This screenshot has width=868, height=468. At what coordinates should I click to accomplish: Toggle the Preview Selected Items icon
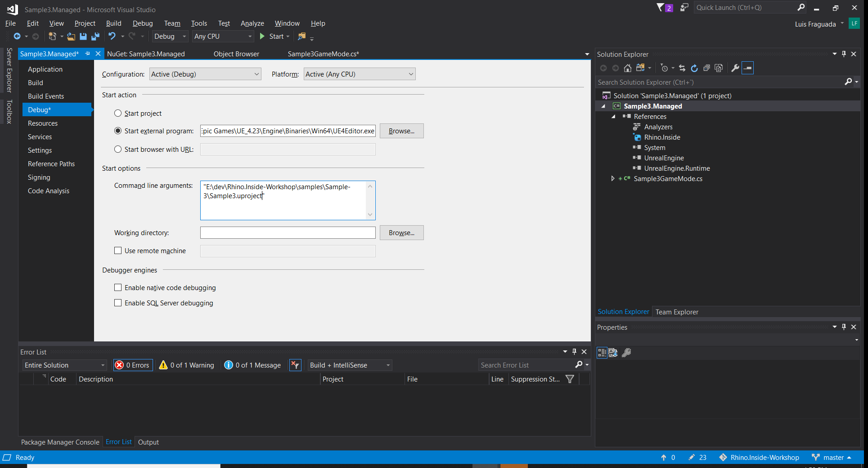coord(747,68)
